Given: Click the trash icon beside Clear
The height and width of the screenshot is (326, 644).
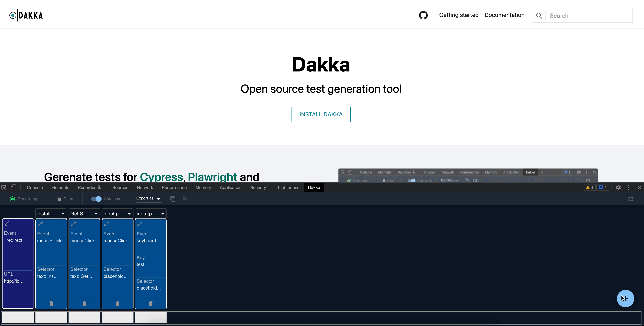Looking at the screenshot, I should 59,199.
